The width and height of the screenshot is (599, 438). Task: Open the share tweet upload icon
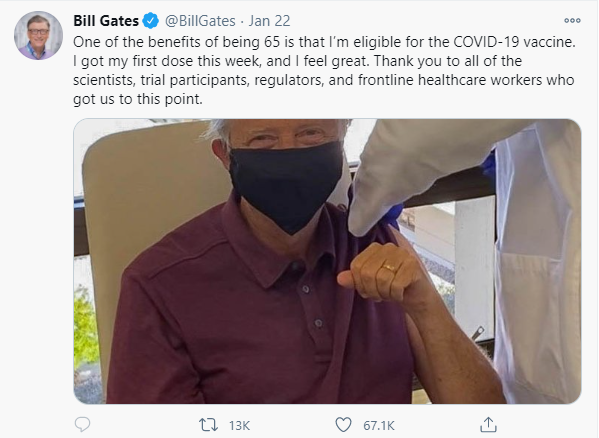click(488, 424)
